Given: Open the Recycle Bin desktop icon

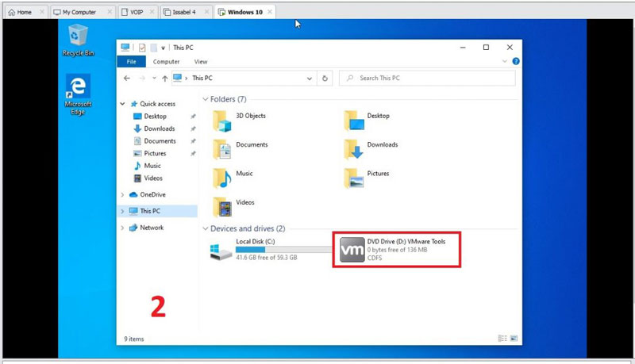Looking at the screenshot, I should point(78,40).
